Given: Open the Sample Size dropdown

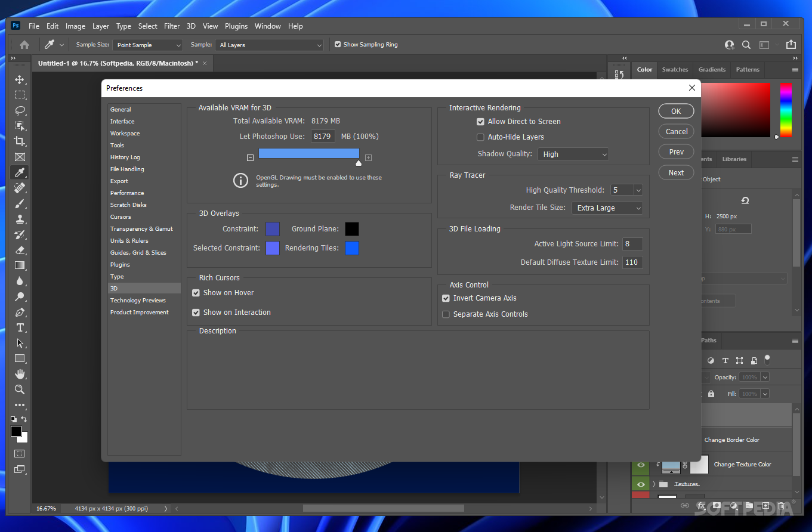Looking at the screenshot, I should click(148, 45).
